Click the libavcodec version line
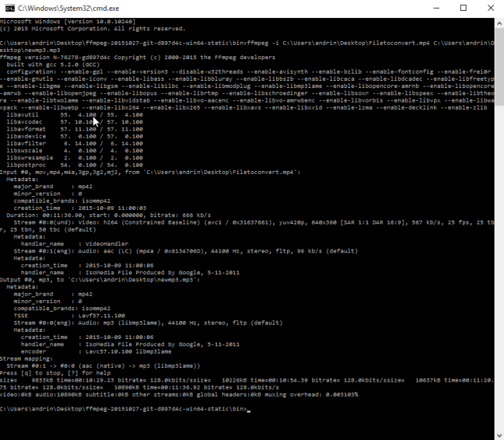This screenshot has height=440, width=504. 74,122
